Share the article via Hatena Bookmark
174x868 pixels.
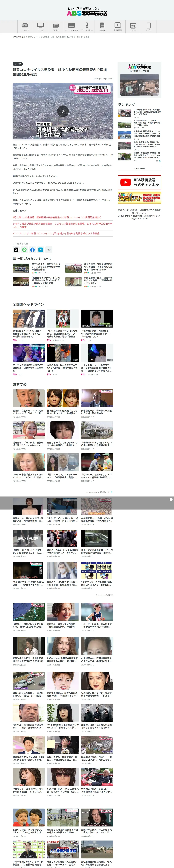point(41,250)
